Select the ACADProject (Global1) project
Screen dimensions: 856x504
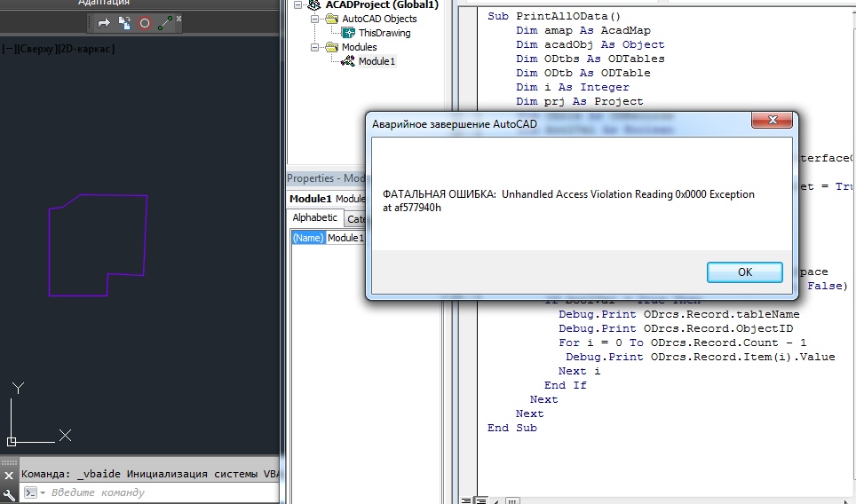(x=382, y=5)
